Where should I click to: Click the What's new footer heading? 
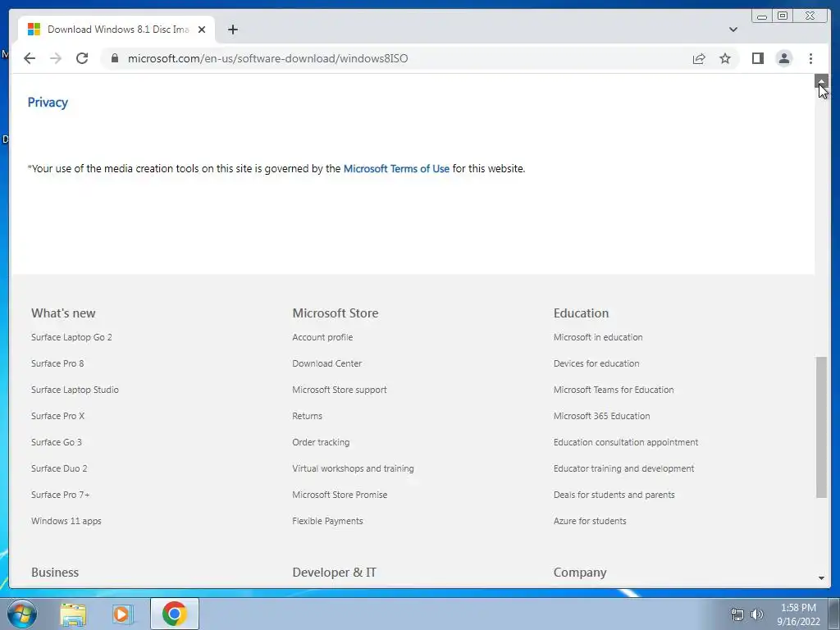pyautogui.click(x=63, y=313)
